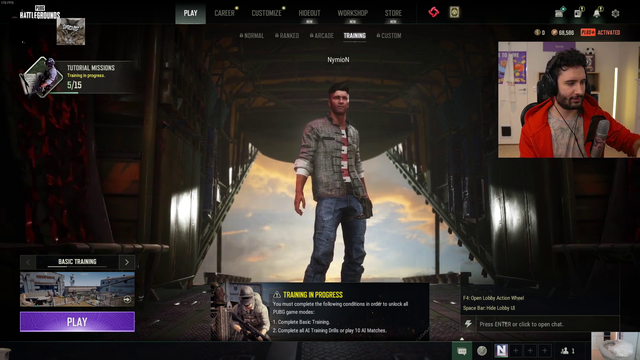Expand chat with small up arrow

tap(462, 339)
